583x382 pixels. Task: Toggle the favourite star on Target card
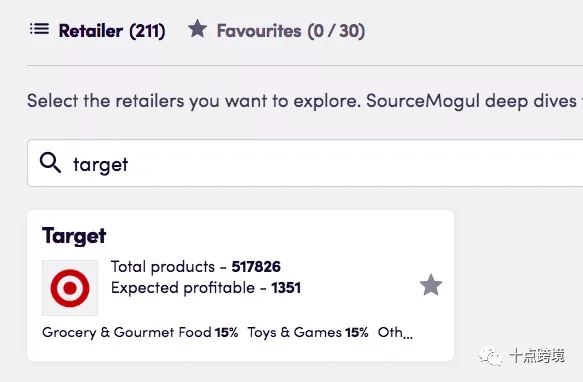click(x=431, y=285)
